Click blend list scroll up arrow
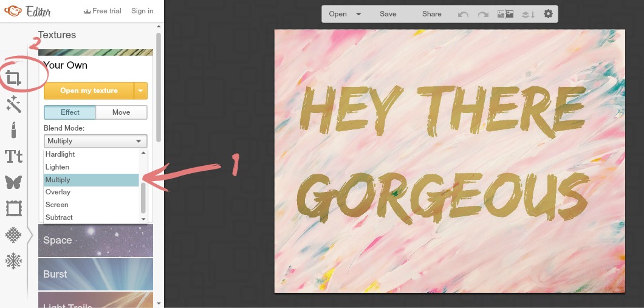Image resolution: width=644 pixels, height=308 pixels. click(x=143, y=152)
